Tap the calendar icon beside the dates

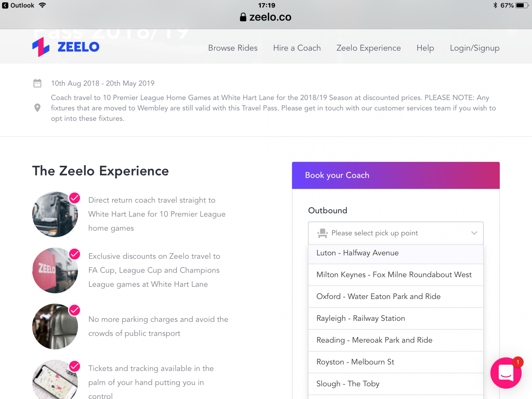pyautogui.click(x=38, y=83)
